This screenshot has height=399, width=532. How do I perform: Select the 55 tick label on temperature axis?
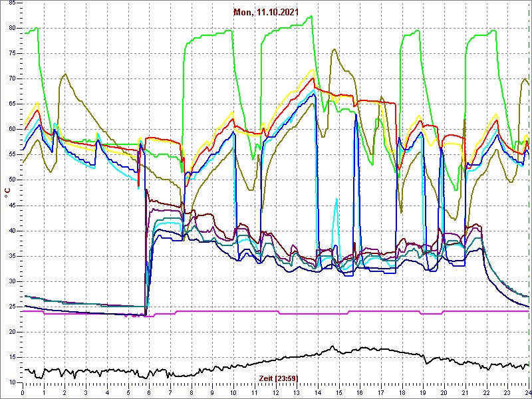tap(11, 155)
